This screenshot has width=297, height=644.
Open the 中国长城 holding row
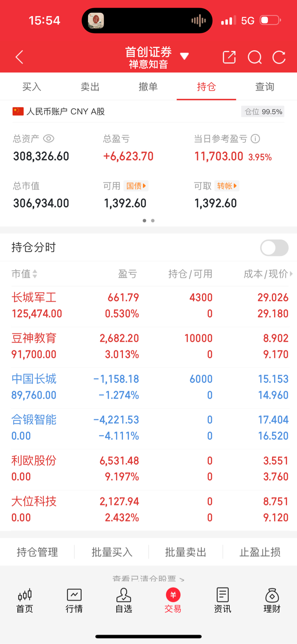(x=148, y=387)
